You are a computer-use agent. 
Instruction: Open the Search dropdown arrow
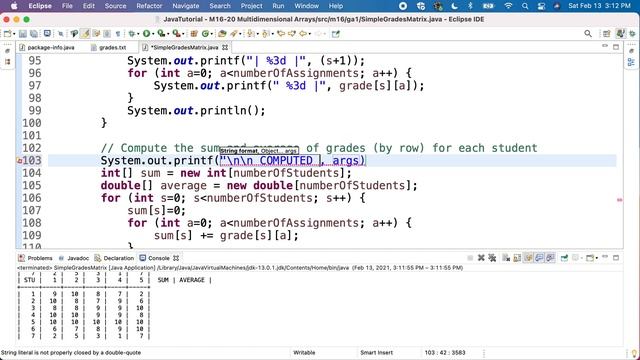(240, 34)
